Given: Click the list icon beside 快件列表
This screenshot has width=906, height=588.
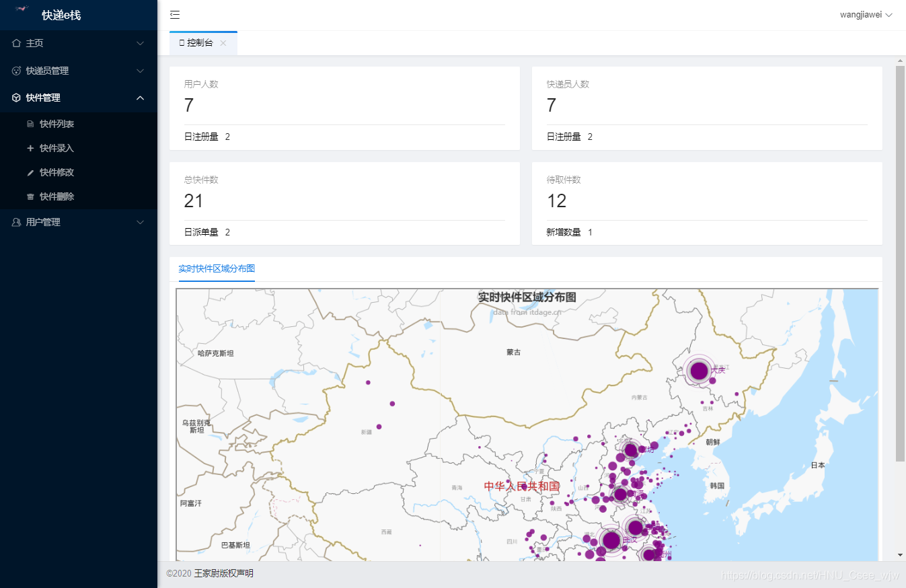Looking at the screenshot, I should pos(30,124).
